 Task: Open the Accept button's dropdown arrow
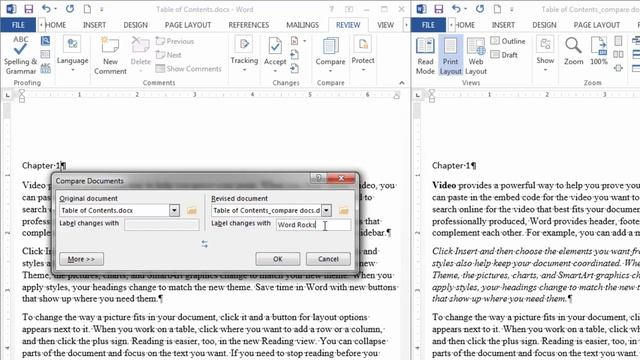pos(275,71)
